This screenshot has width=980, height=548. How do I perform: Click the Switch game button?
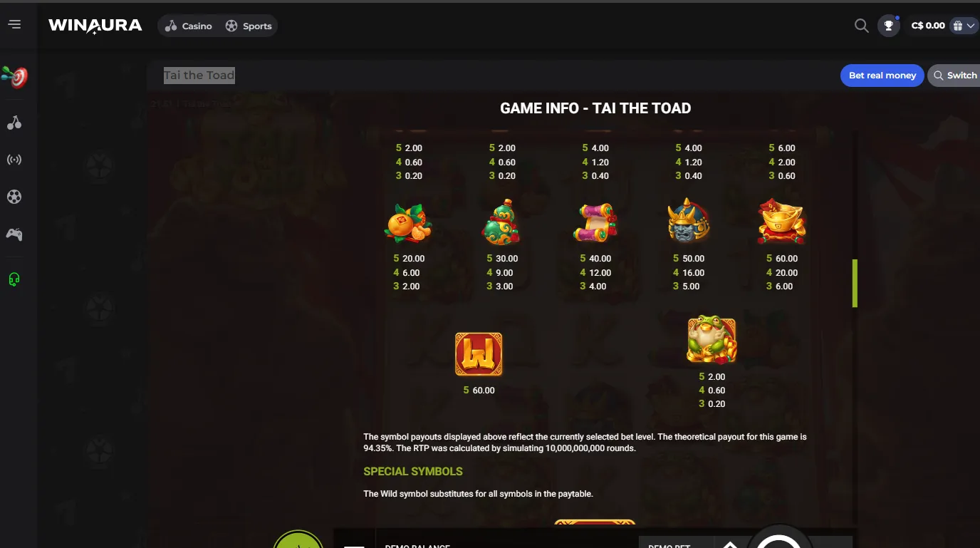pos(954,76)
